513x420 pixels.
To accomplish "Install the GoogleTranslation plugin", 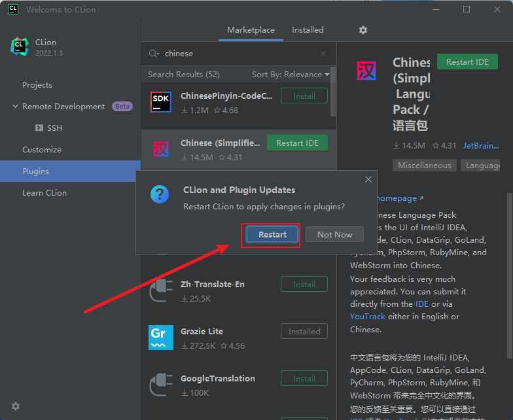I will [304, 378].
